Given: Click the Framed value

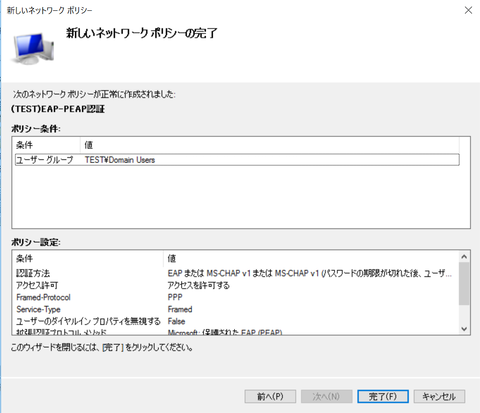Looking at the screenshot, I should pos(180,309).
